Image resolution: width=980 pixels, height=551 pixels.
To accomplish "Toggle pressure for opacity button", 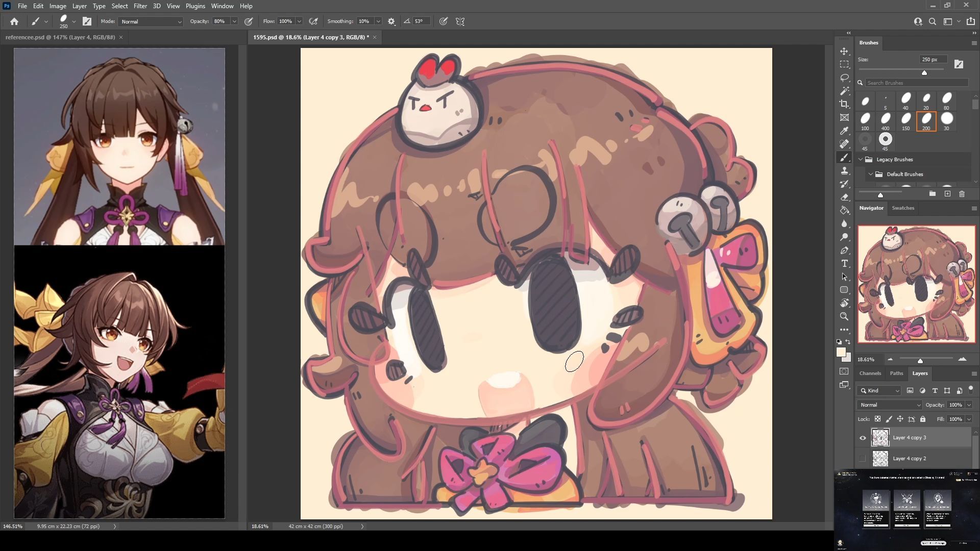I will (x=249, y=21).
